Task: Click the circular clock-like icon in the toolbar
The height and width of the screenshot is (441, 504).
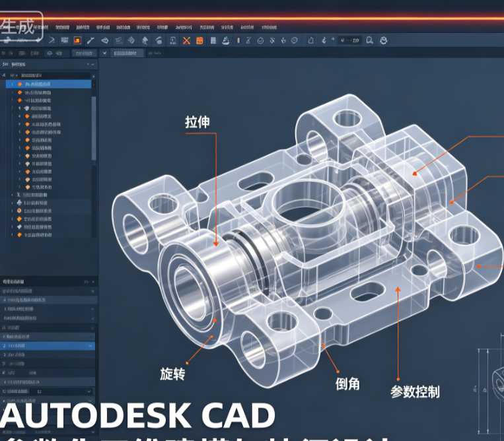Action: tap(261, 40)
